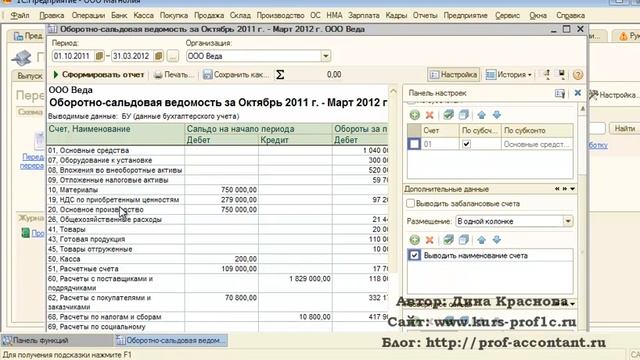Move item up in the lower settings toolbar

pos(482,240)
